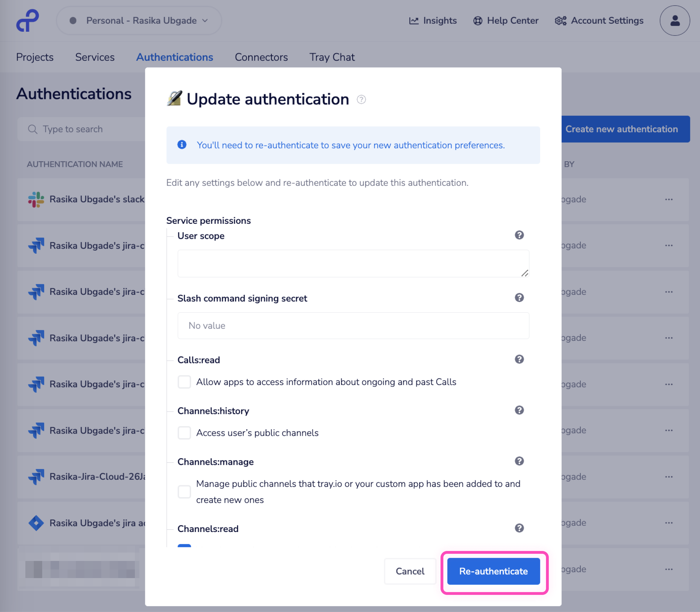Click the help icon next to Update authentication

tap(361, 100)
